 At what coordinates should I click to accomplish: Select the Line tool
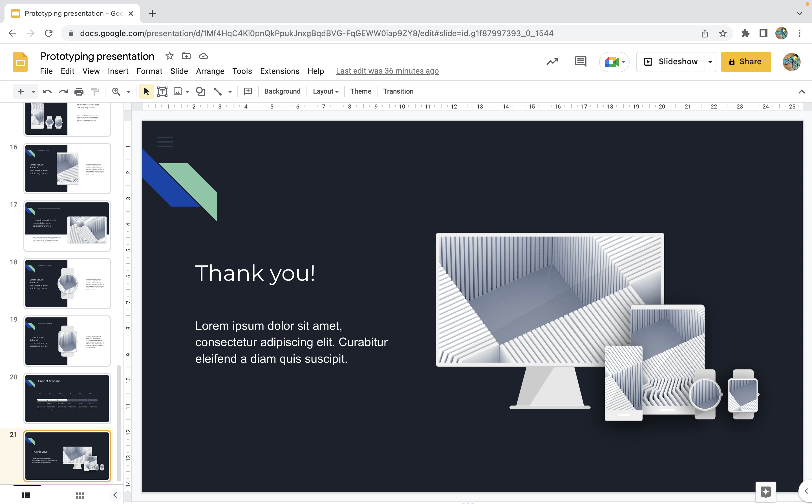(x=217, y=91)
